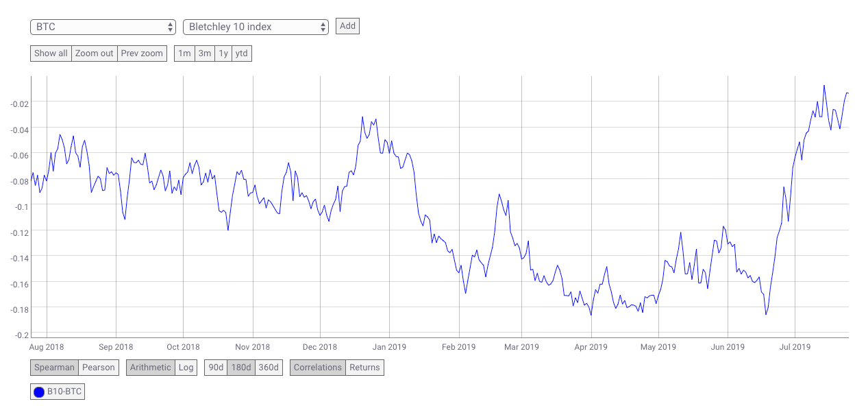The height and width of the screenshot is (406, 868).
Task: Click the Zoom out button
Action: point(95,53)
